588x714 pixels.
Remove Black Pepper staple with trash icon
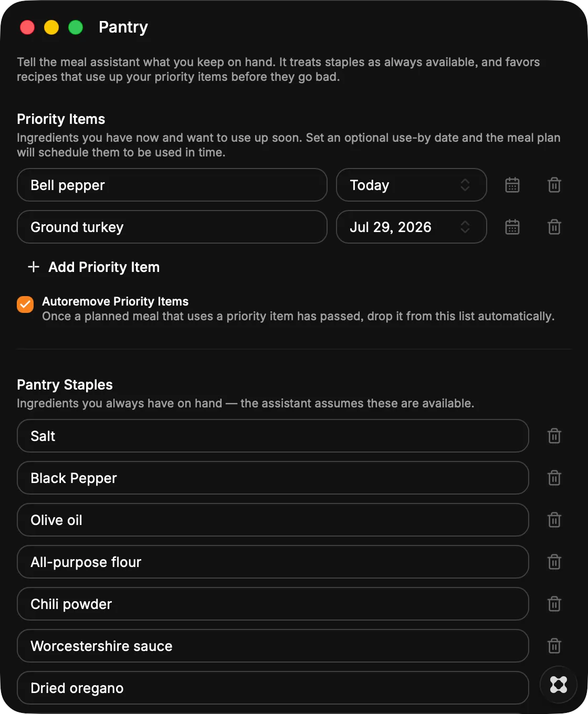click(x=554, y=478)
